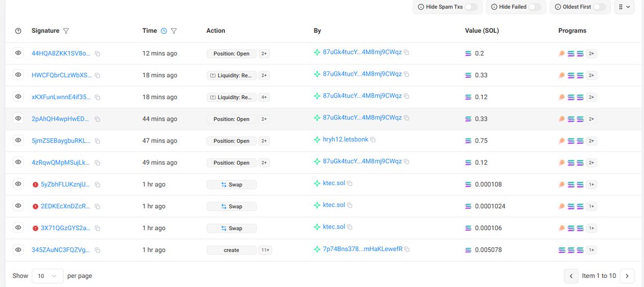Expand 2+ programs in 0.75 SOL row
This screenshot has width=644, height=287.
tap(591, 141)
